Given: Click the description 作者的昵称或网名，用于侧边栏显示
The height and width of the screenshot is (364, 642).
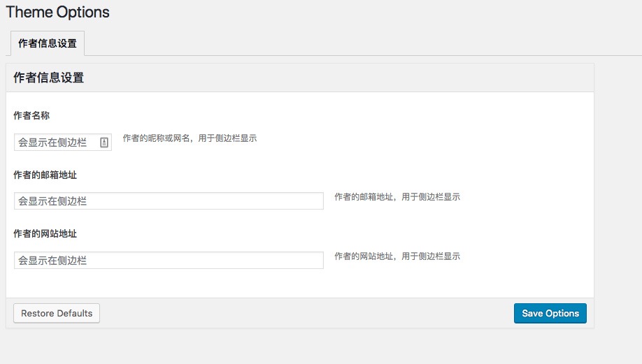Looking at the screenshot, I should tap(190, 138).
